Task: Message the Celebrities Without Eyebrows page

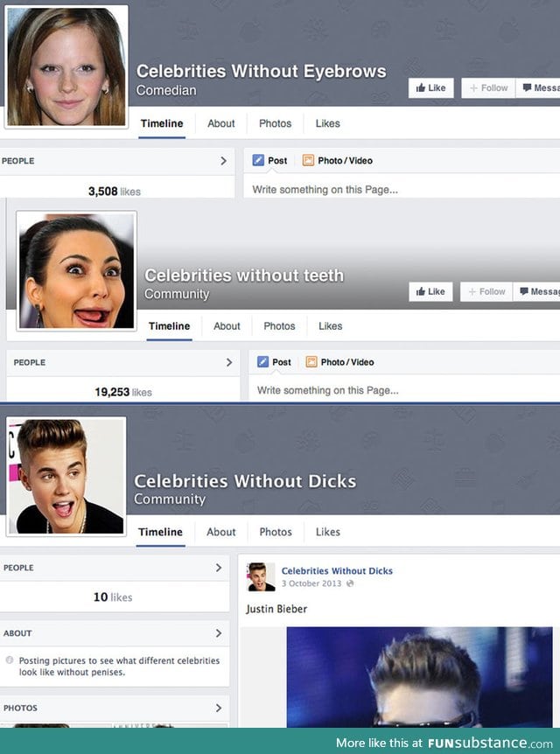Action: pyautogui.click(x=538, y=88)
